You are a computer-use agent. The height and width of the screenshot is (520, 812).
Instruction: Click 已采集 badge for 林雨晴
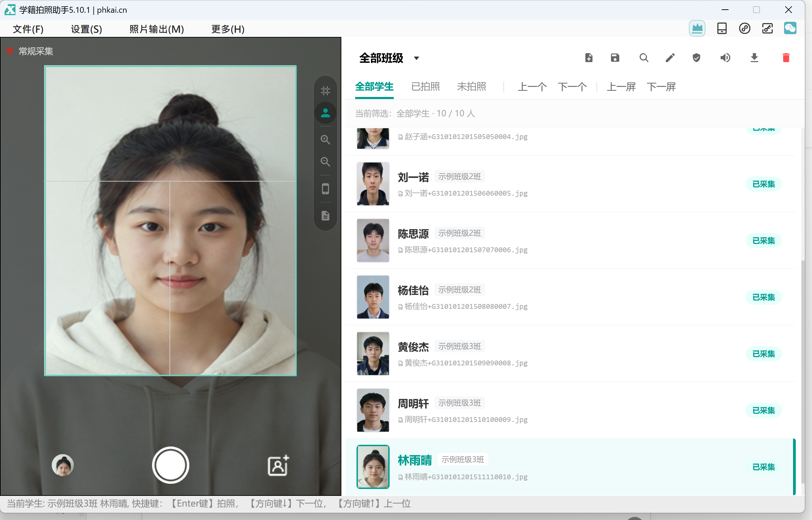763,467
